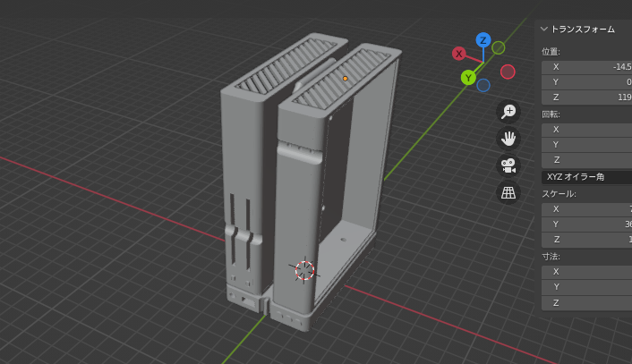The height and width of the screenshot is (364, 632).
Task: Click the blue Z axis gizmo ball
Action: (x=483, y=40)
